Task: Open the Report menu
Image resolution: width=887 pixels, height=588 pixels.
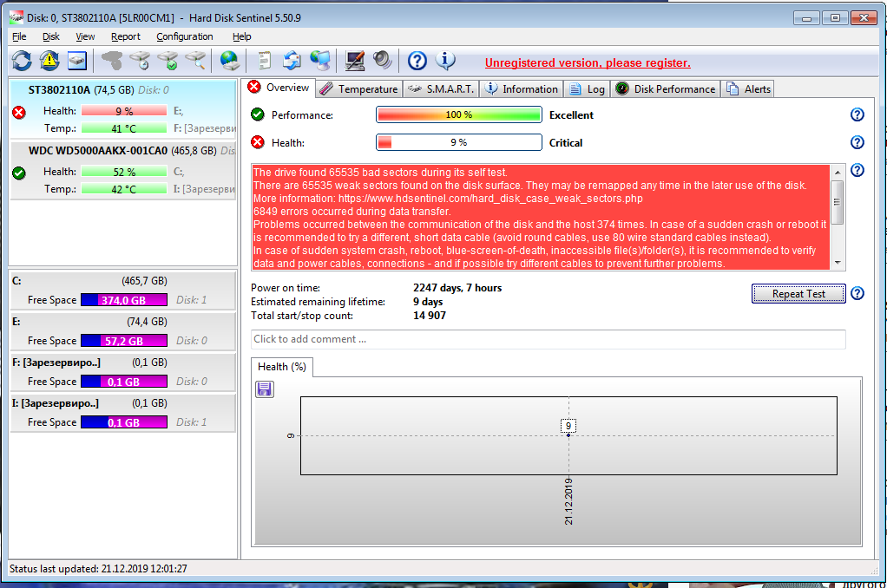Action: click(x=125, y=36)
